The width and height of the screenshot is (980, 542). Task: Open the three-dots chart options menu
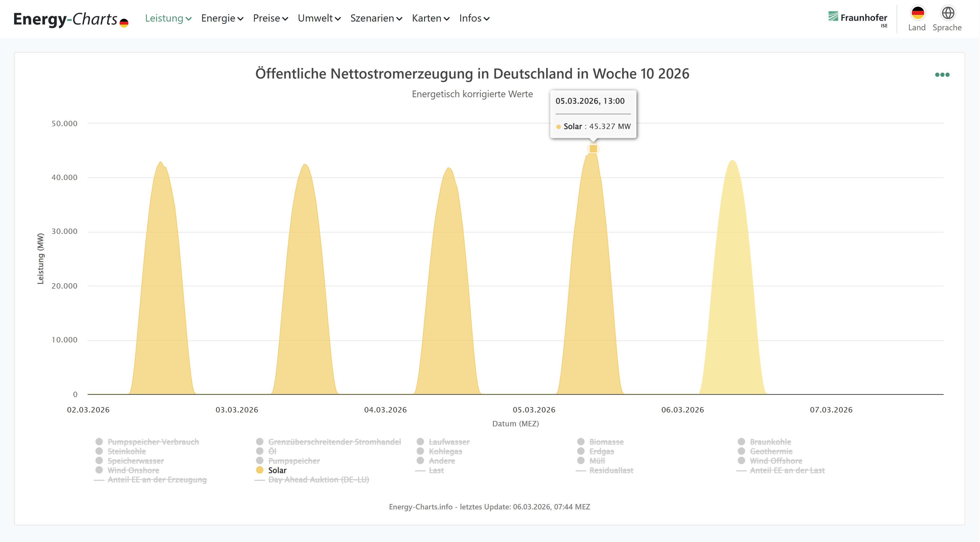tap(942, 75)
